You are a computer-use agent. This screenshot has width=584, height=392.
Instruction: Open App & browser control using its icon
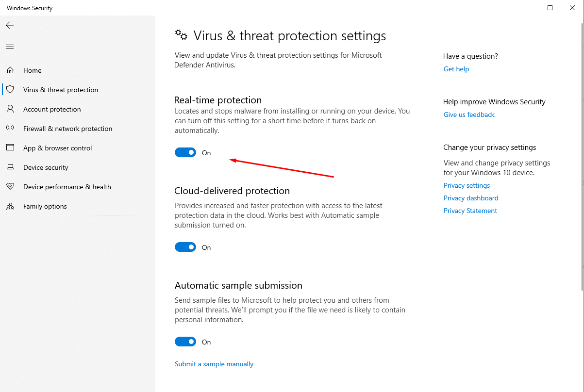tap(10, 147)
